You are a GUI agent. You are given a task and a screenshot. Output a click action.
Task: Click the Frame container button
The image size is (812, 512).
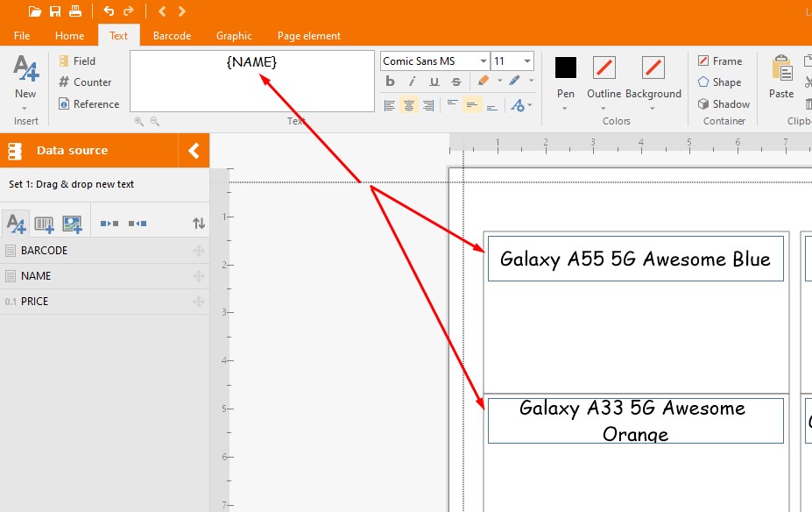(x=719, y=61)
